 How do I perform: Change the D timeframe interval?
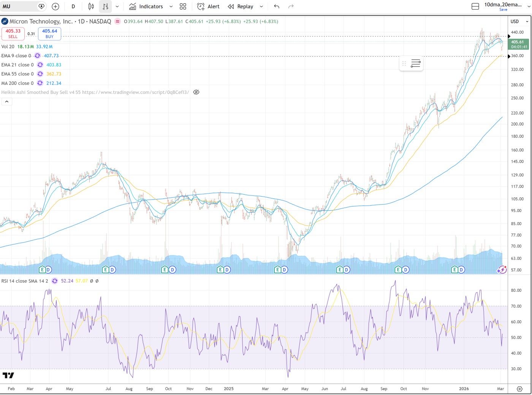73,6
